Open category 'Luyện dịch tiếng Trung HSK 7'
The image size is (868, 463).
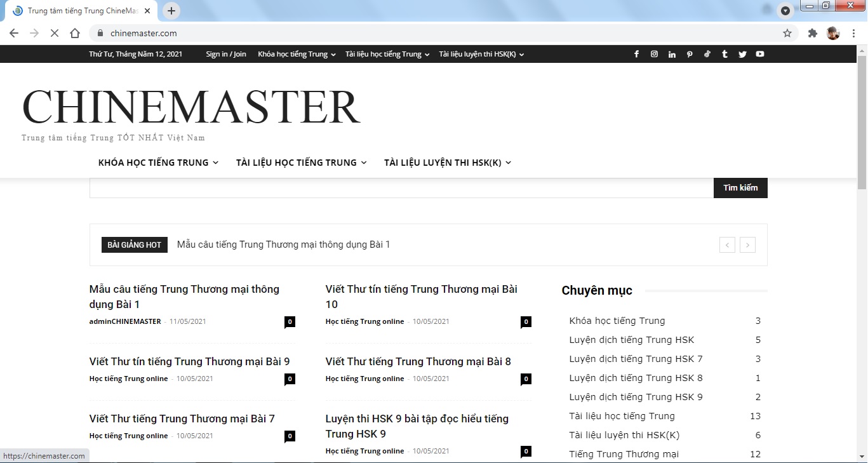pos(636,359)
